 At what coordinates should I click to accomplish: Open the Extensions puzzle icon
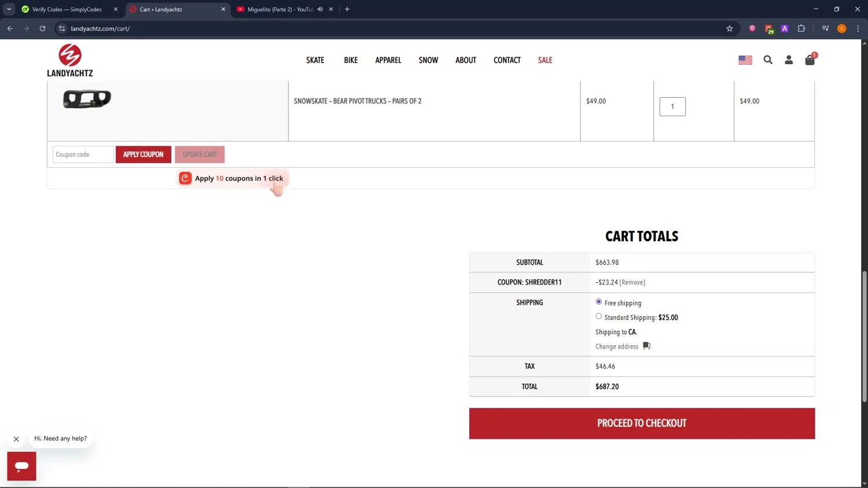point(801,28)
